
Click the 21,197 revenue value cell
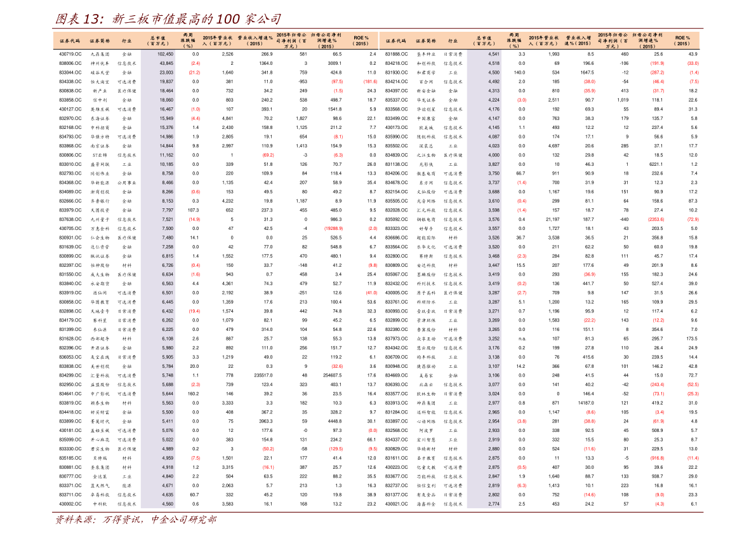pyautogui.click(x=552, y=219)
